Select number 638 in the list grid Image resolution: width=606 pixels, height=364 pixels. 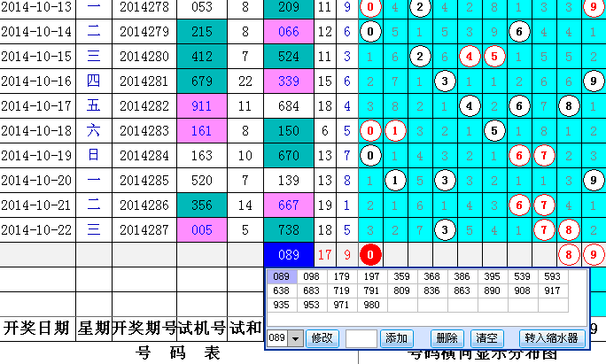click(281, 290)
